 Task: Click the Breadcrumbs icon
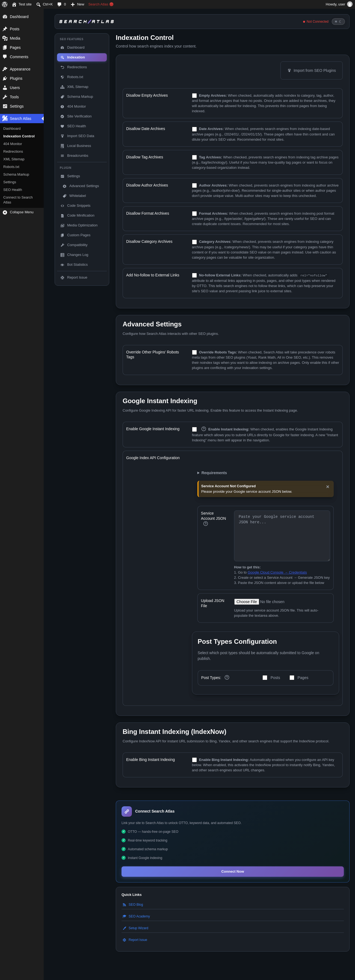(63, 156)
